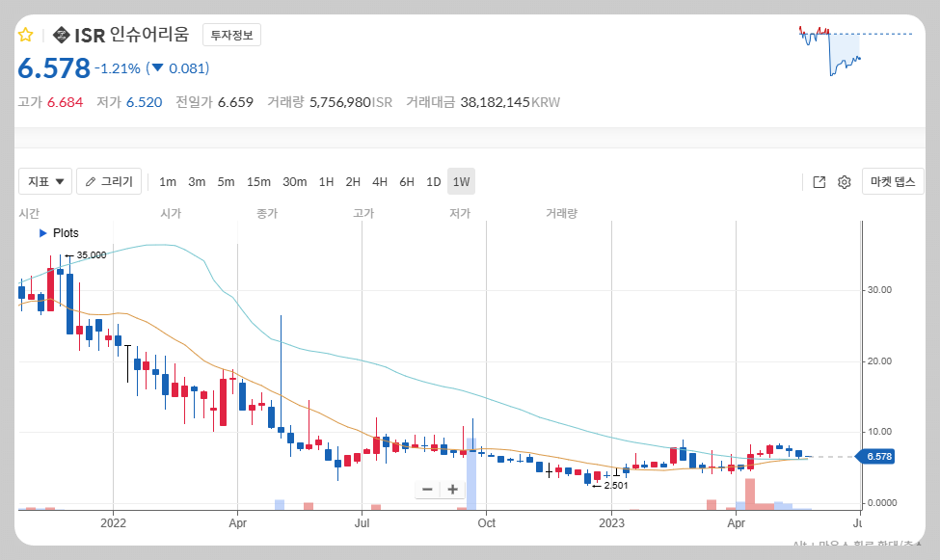Click the 고가 column header above chart
The image size is (940, 560).
[363, 213]
